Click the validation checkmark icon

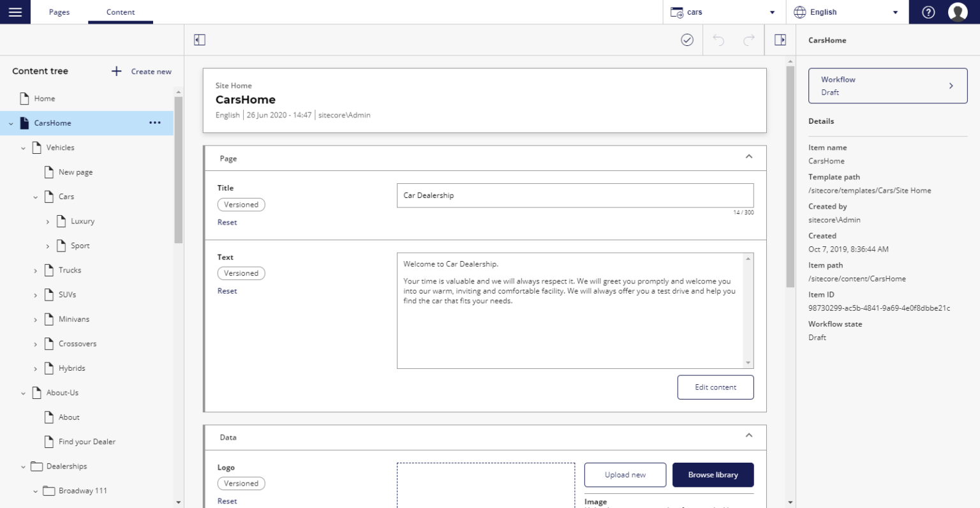pyautogui.click(x=687, y=40)
